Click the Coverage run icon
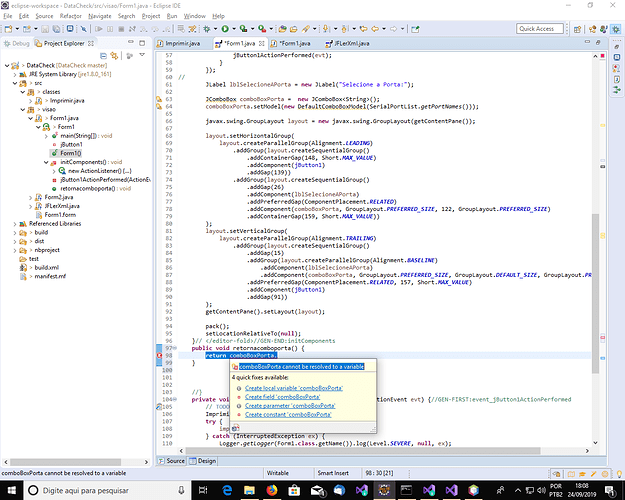625x500 pixels. click(x=243, y=29)
